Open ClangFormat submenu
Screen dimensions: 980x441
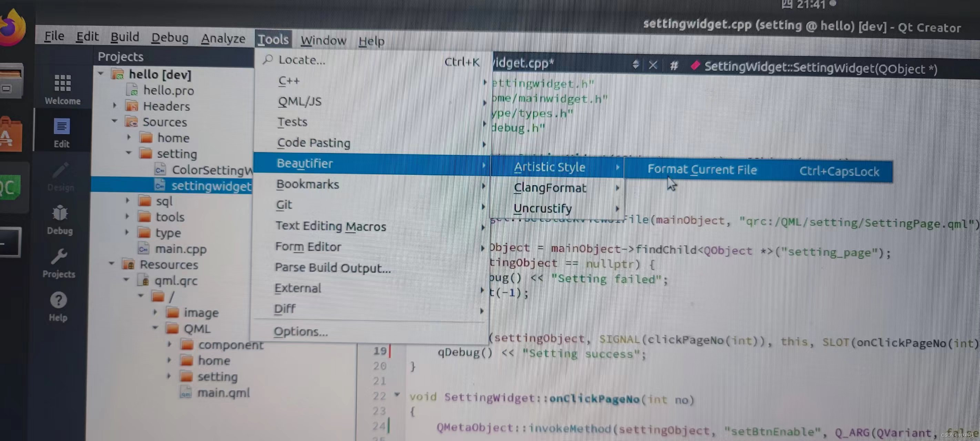pos(550,188)
